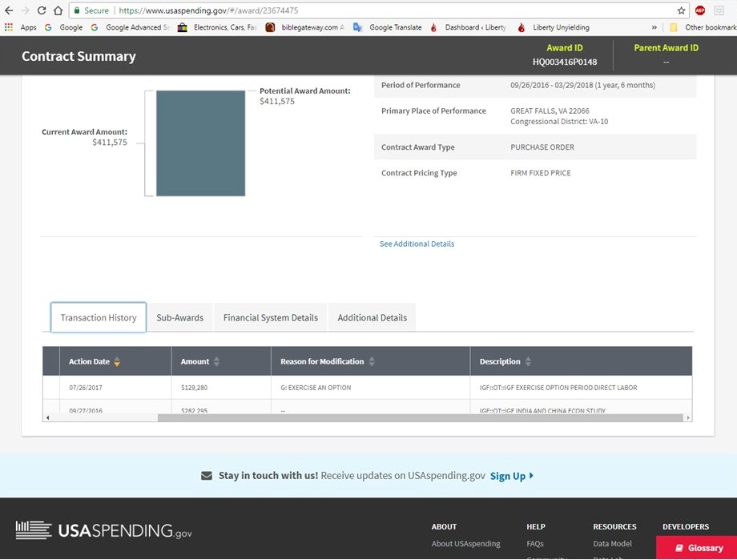
Task: Open Google Translate bookmark
Action: tap(388, 27)
